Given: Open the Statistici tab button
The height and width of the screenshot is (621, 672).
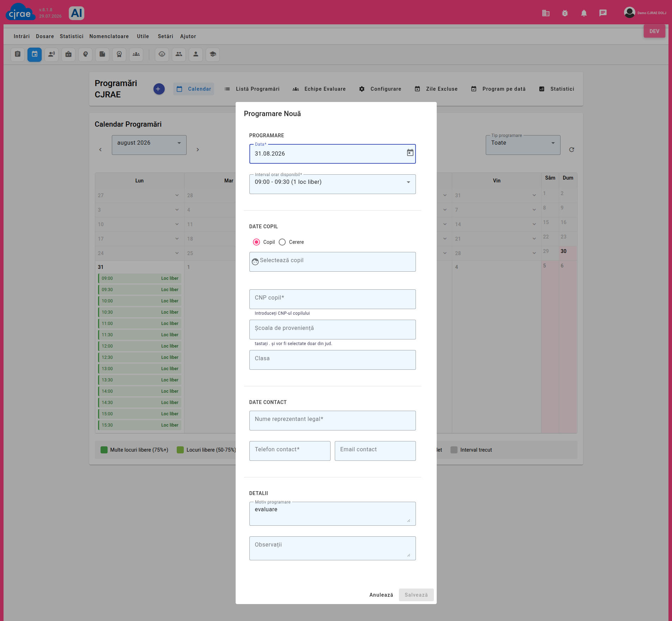Looking at the screenshot, I should coord(557,89).
